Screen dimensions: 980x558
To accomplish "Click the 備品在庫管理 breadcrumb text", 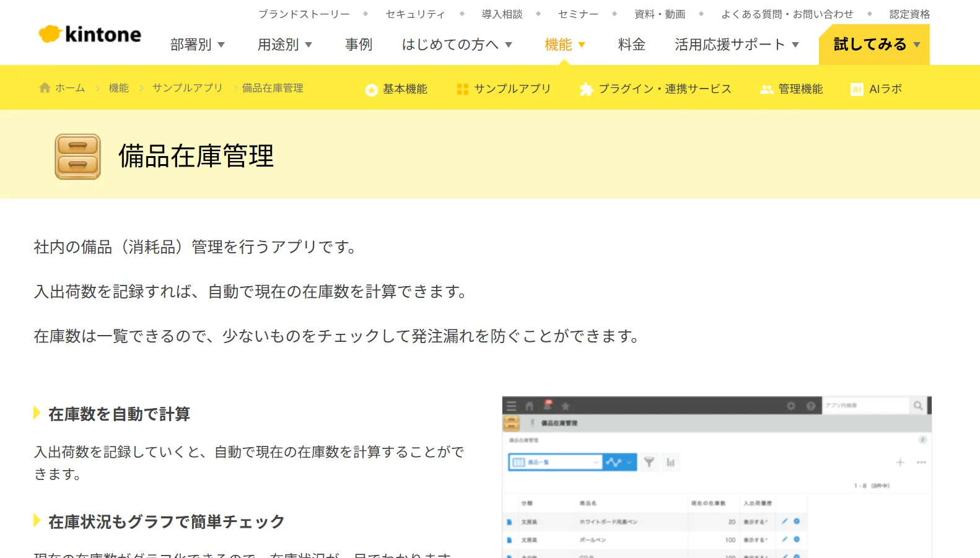I will pyautogui.click(x=273, y=88).
